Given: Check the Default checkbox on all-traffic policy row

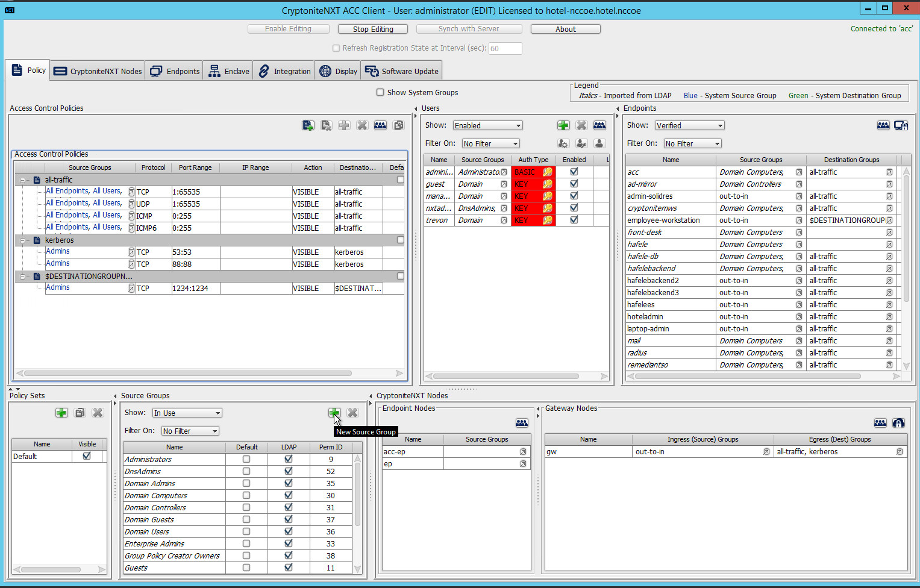Looking at the screenshot, I should click(401, 180).
